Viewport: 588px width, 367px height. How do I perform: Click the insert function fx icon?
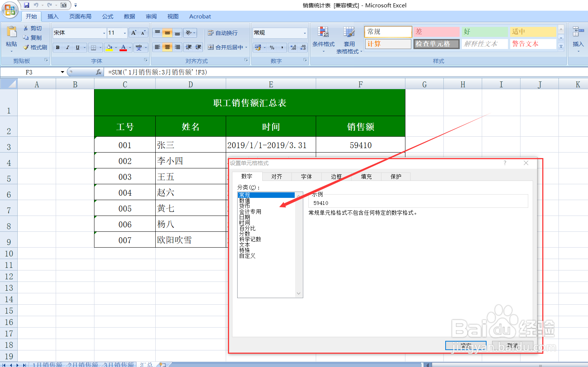coord(98,72)
